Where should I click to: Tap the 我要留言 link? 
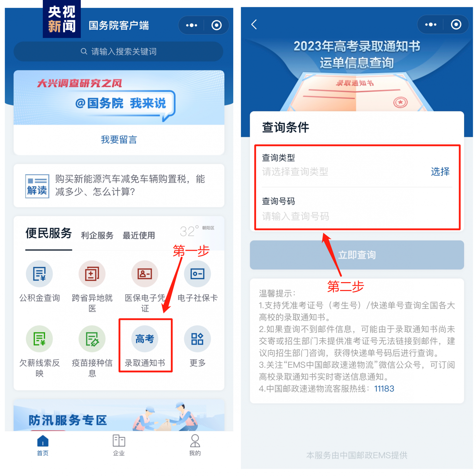pyautogui.click(x=119, y=140)
